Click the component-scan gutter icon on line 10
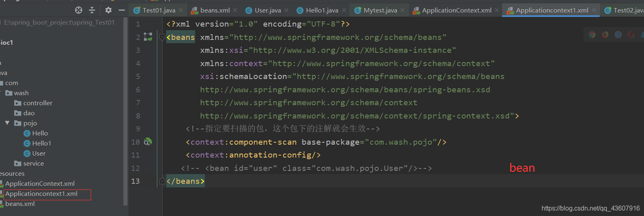Viewport: 644px width, 216px height. point(148,141)
